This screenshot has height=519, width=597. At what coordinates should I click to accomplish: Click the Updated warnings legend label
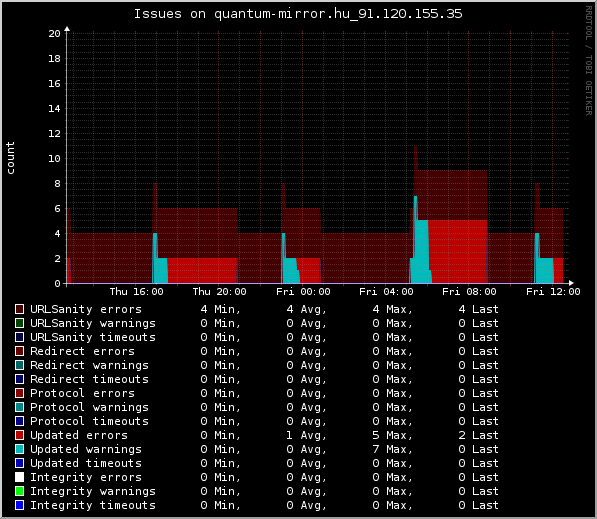[86, 449]
